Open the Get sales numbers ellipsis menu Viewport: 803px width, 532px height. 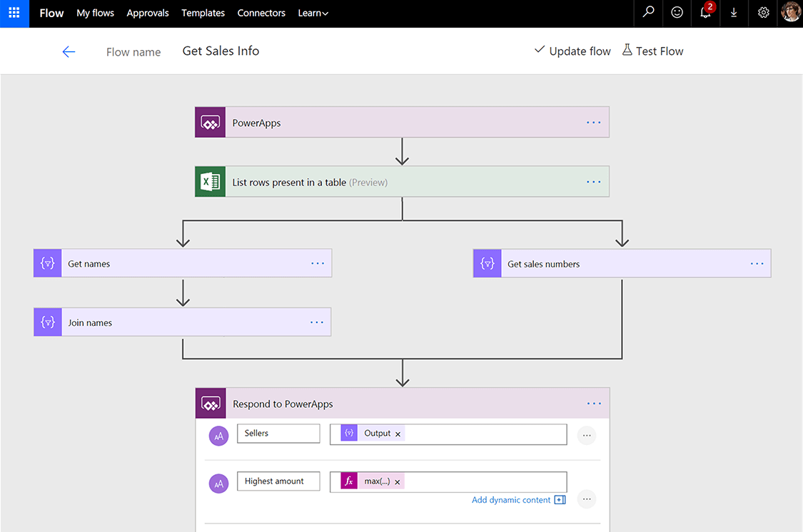(x=757, y=263)
